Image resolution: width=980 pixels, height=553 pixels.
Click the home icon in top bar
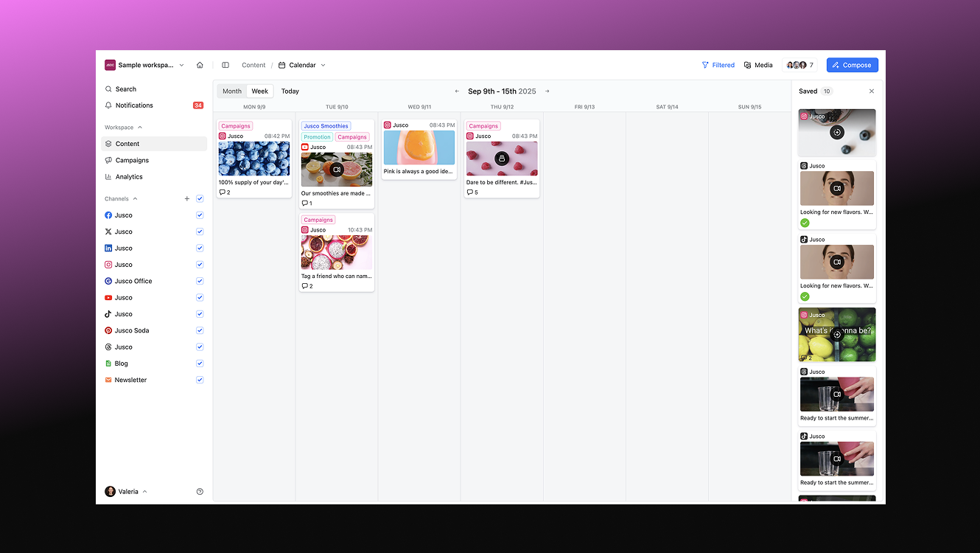tap(200, 65)
